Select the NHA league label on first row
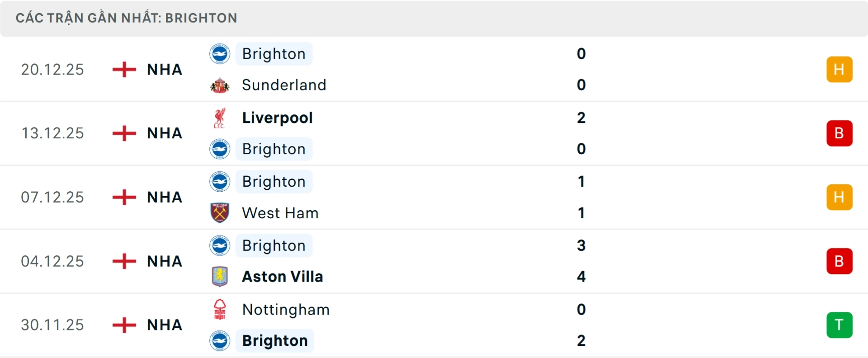 [165, 69]
